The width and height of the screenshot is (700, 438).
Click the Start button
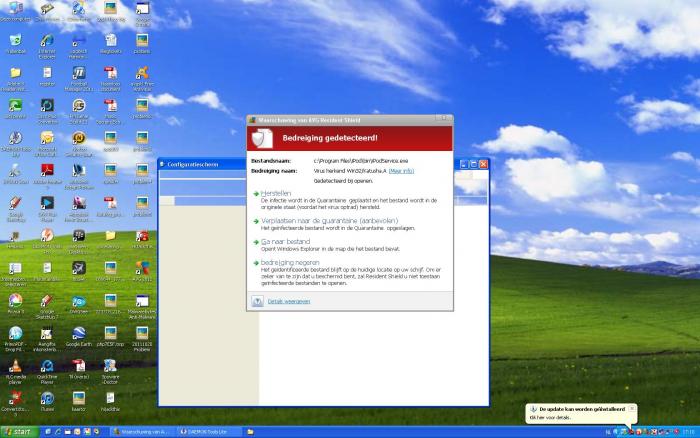coord(20,432)
